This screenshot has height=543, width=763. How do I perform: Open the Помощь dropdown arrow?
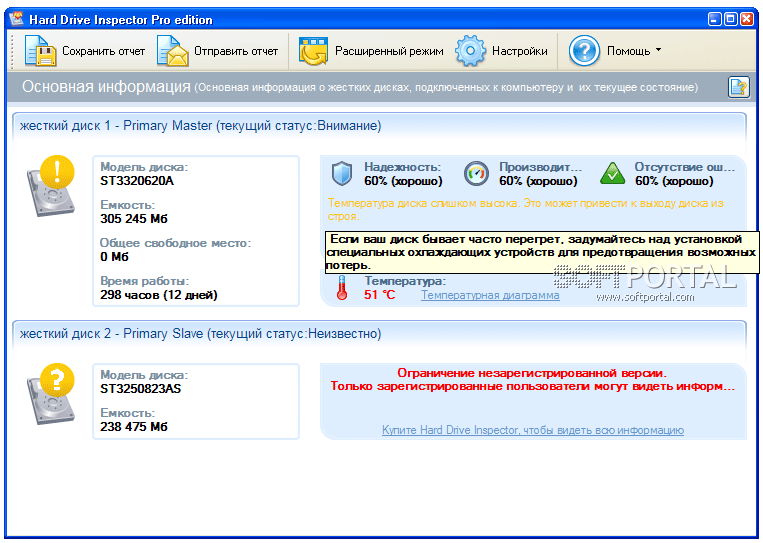tap(658, 50)
